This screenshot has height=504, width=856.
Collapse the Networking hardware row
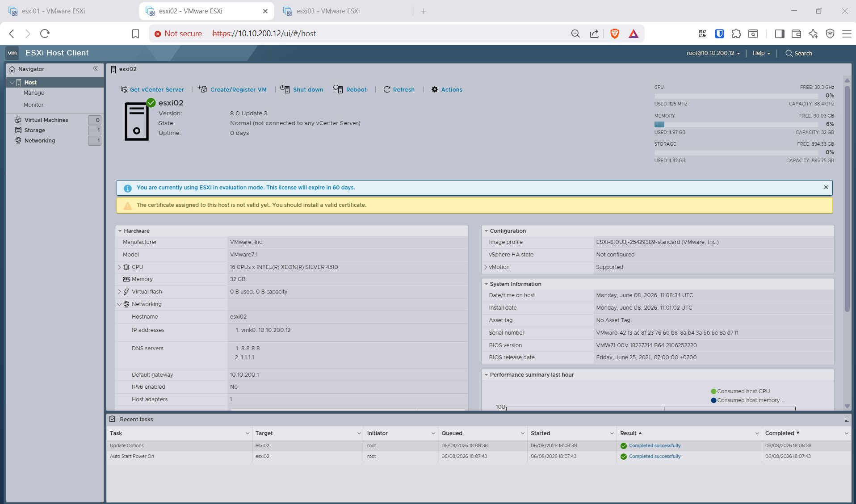point(119,304)
